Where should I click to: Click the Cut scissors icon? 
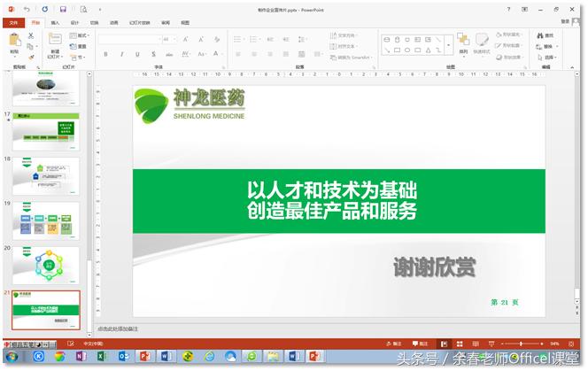tap(31, 35)
